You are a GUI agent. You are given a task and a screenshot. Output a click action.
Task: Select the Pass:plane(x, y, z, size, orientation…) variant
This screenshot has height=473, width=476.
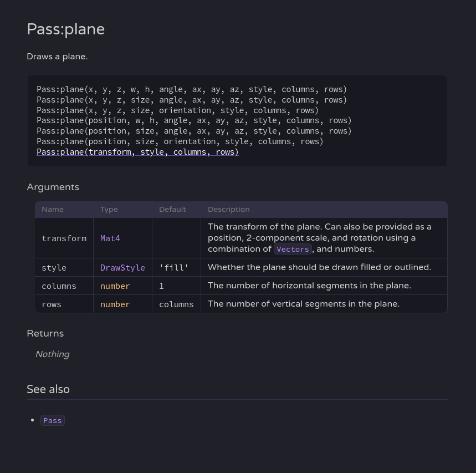pos(177,110)
